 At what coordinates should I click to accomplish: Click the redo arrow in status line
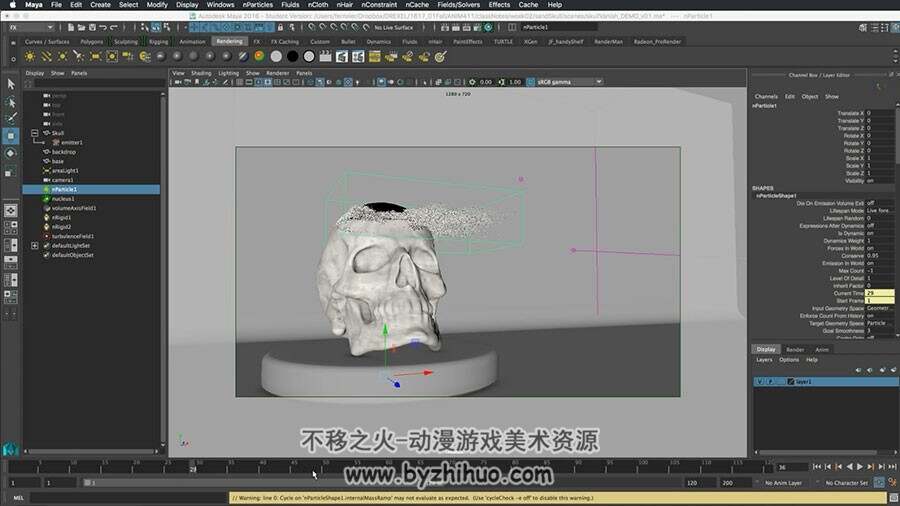pos(114,27)
